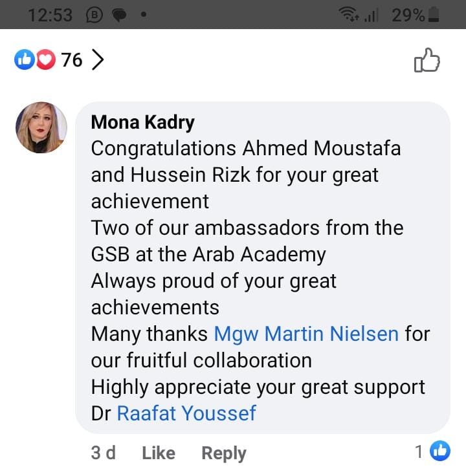Viewport: 466px width, 476px height.
Task: Click the red heart reaction icon
Action: [x=43, y=60]
